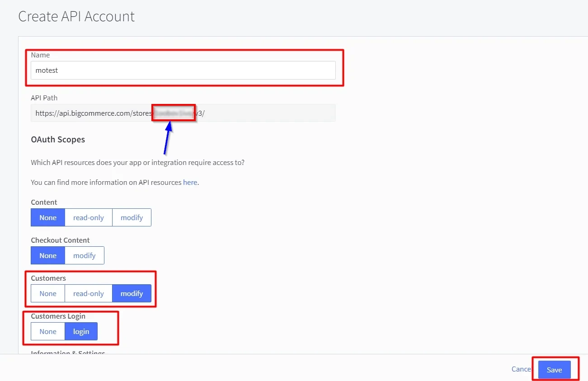Click into the Name input field
This screenshot has height=381, width=588.
pos(181,70)
